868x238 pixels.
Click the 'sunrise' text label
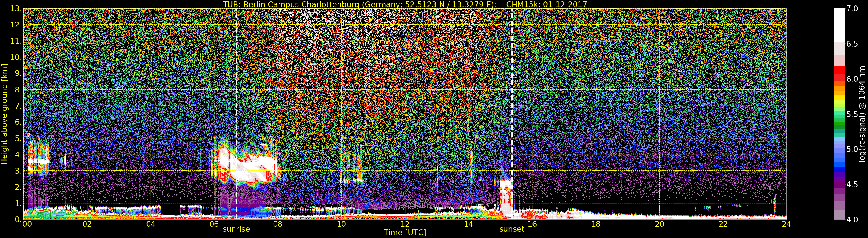click(236, 229)
